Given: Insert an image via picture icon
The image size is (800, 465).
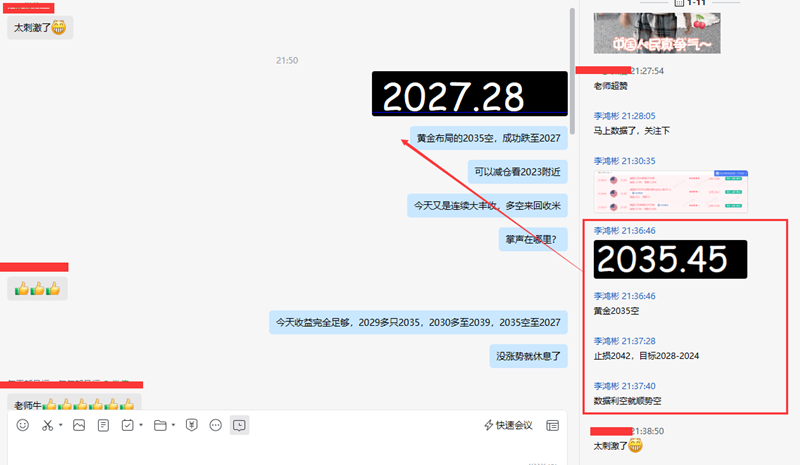Looking at the screenshot, I should tap(79, 425).
